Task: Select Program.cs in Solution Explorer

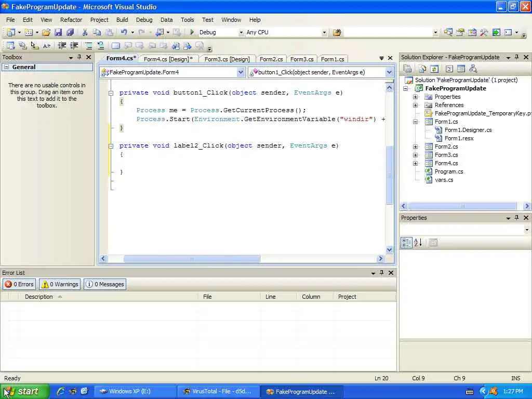Action: click(x=448, y=171)
